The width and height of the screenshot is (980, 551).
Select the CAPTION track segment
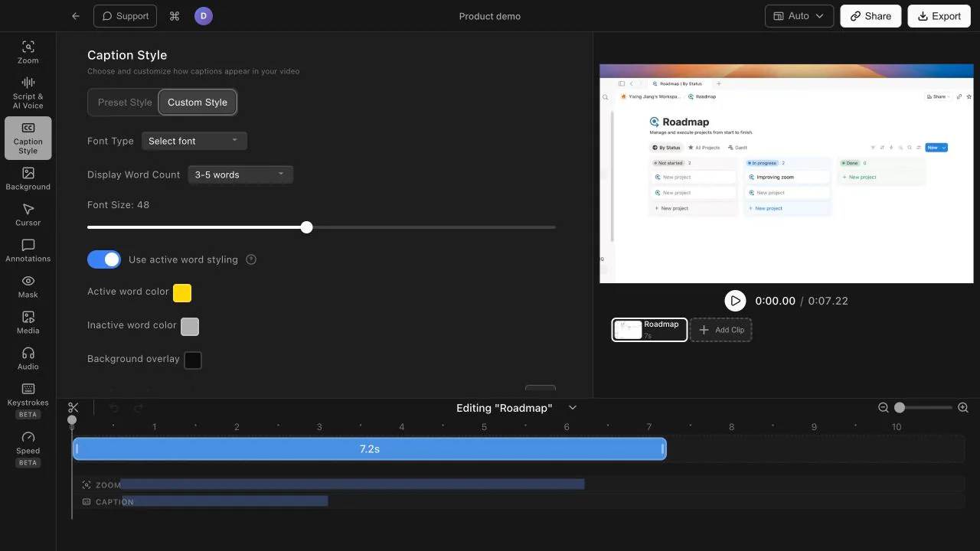(224, 501)
